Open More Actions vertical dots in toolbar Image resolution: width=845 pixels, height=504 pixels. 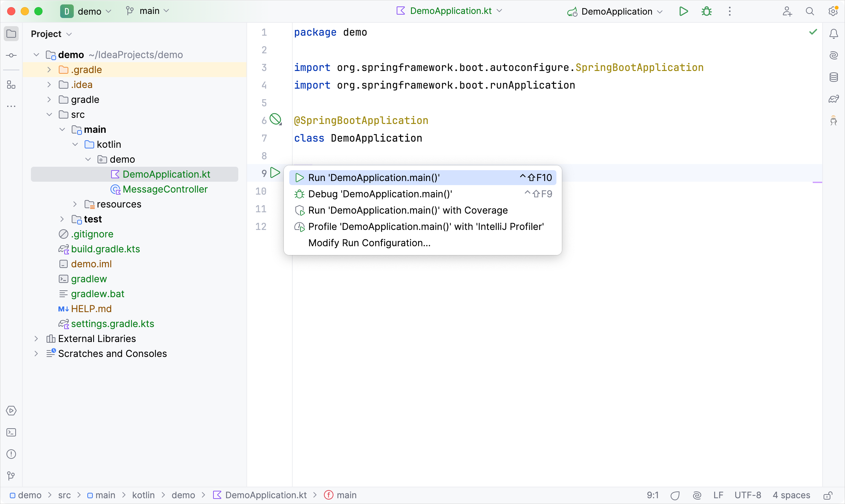click(x=729, y=11)
